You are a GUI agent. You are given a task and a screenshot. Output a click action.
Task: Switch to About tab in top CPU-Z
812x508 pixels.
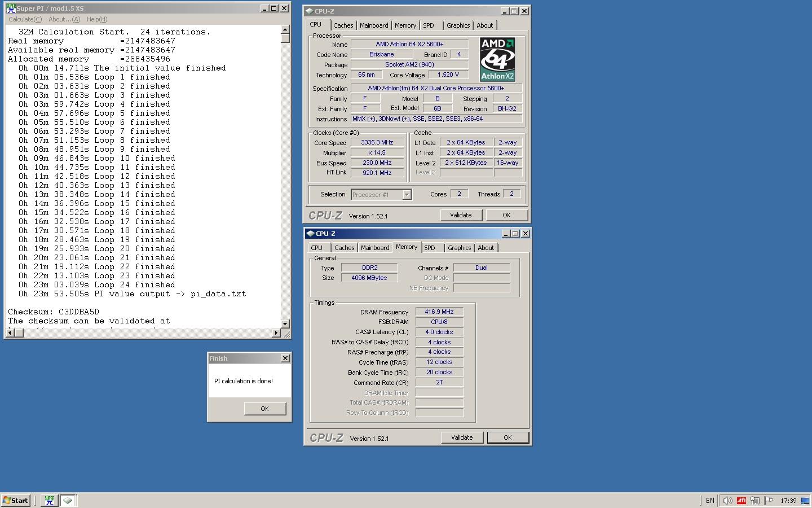[x=484, y=25]
